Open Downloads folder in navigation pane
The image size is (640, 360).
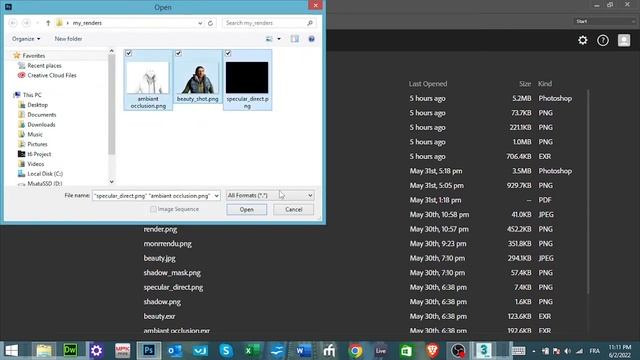click(x=41, y=124)
